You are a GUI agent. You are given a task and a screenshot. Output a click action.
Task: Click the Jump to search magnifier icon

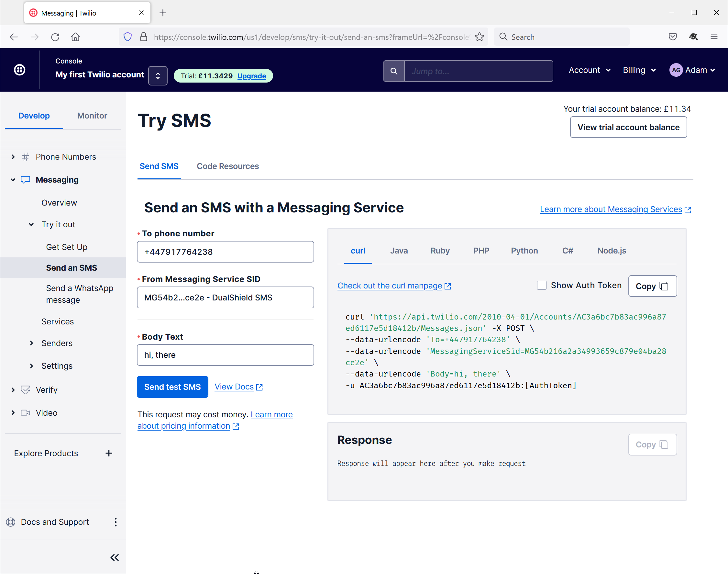394,71
